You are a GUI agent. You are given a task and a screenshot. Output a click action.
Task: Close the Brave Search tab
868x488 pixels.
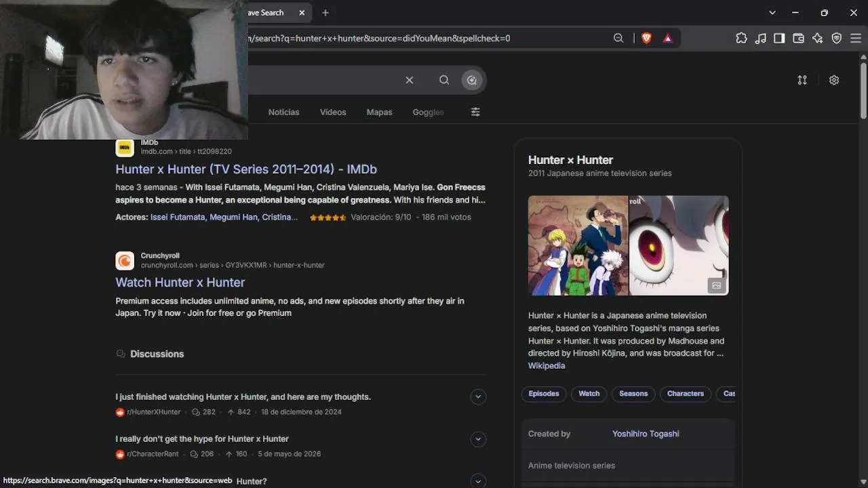[302, 13]
